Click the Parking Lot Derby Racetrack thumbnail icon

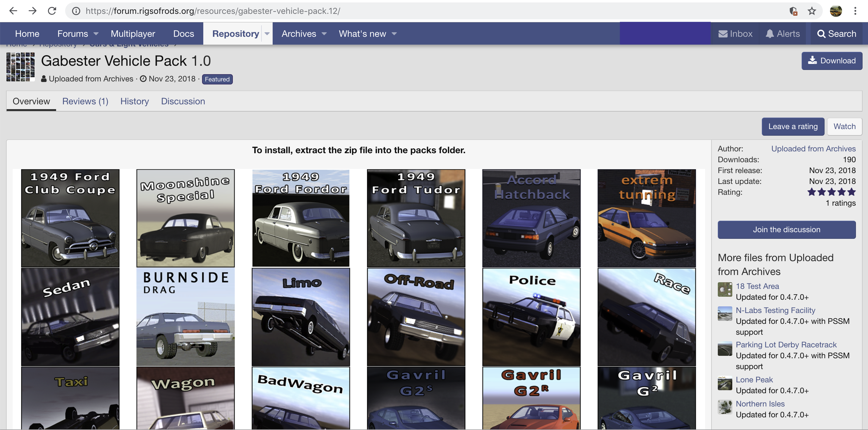pyautogui.click(x=725, y=349)
